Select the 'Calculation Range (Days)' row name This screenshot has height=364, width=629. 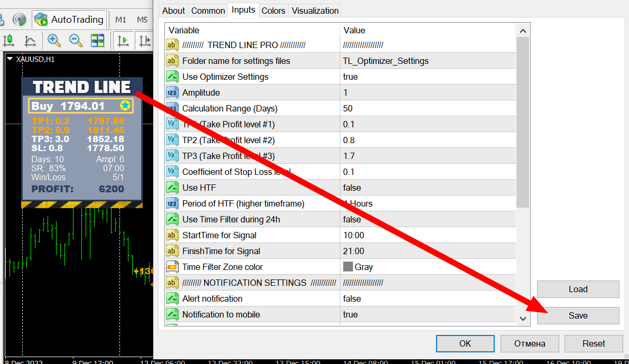[x=230, y=109]
